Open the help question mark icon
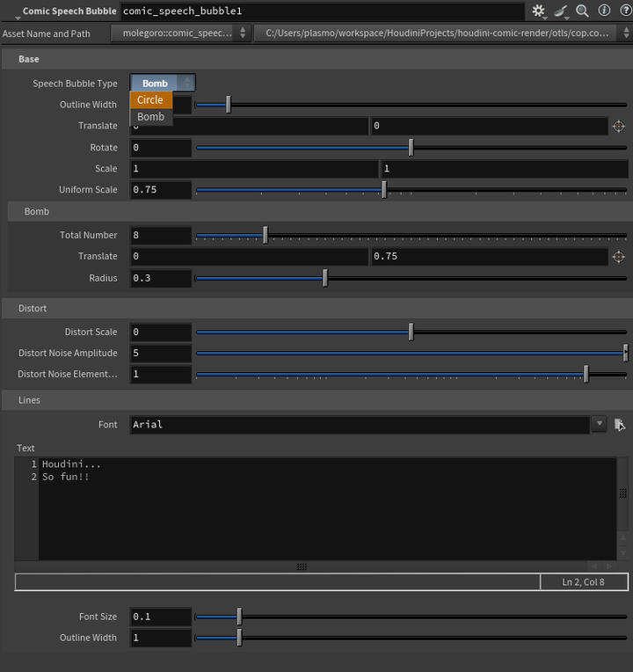The image size is (633, 672). point(623,11)
